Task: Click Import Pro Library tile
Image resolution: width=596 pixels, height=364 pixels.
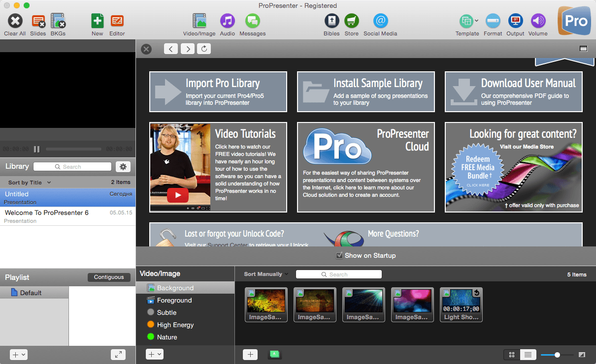Action: 218,92
